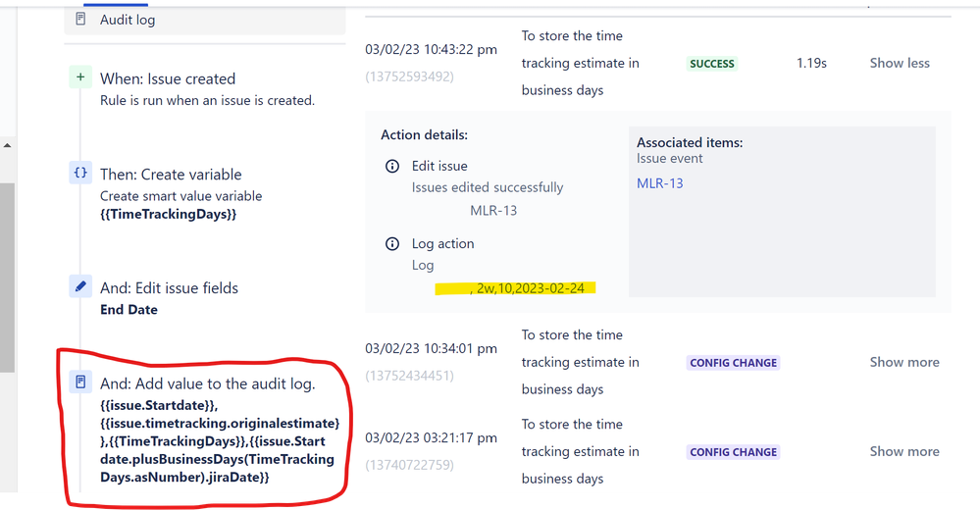Click the pencil Edit issue fields icon
980x510 pixels.
[80, 286]
